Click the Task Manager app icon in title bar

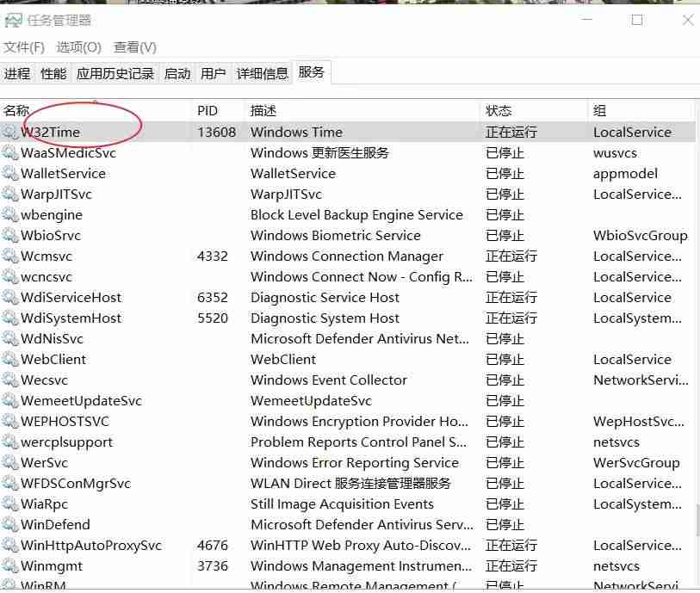[13, 20]
